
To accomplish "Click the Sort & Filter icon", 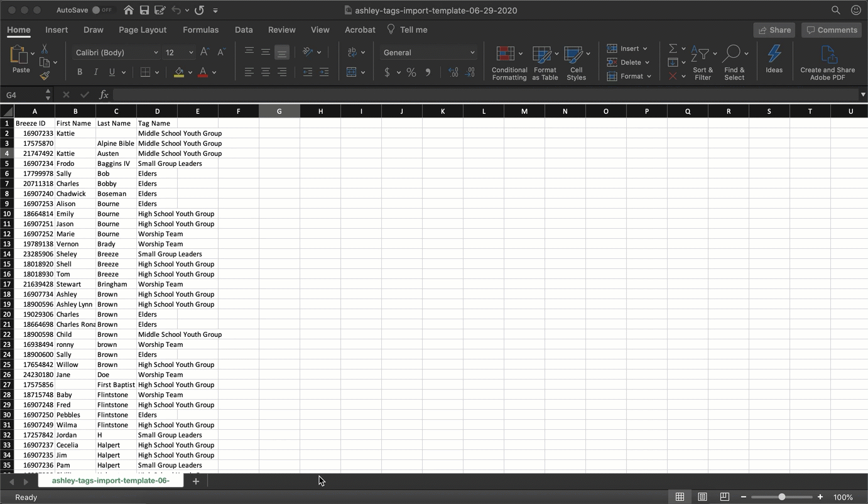I will point(702,63).
